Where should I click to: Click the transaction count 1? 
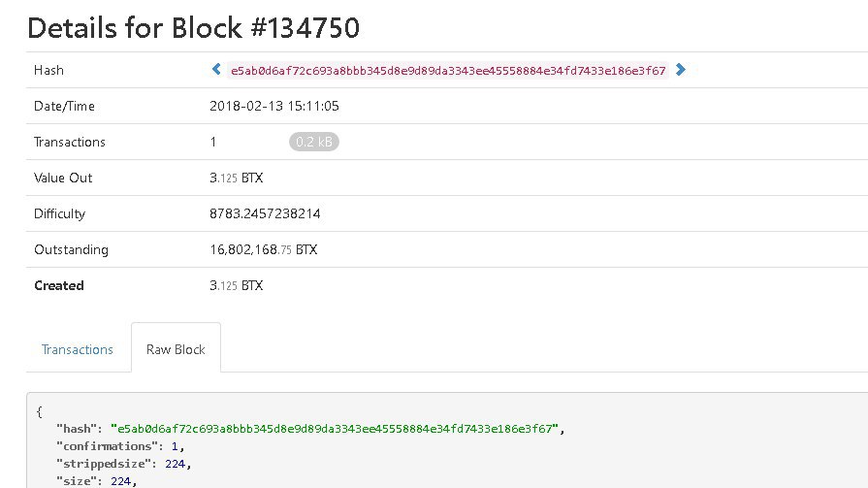click(213, 142)
